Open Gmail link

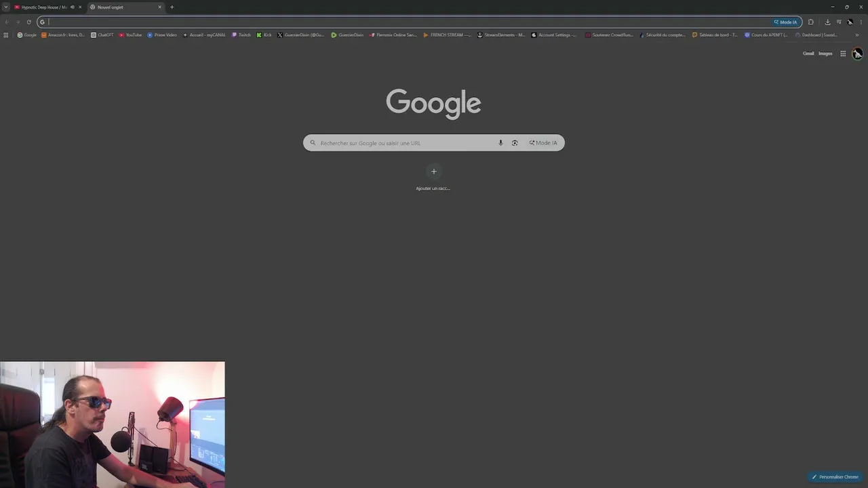click(x=808, y=54)
